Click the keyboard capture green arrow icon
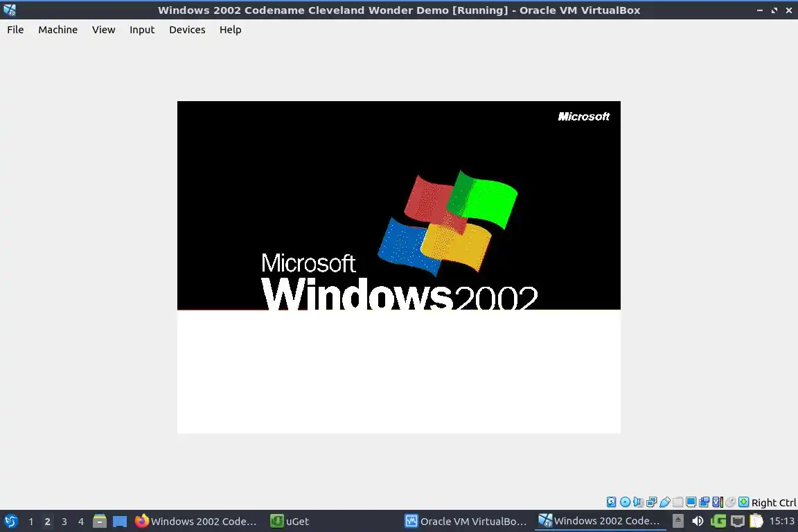This screenshot has width=798, height=532. (x=743, y=502)
